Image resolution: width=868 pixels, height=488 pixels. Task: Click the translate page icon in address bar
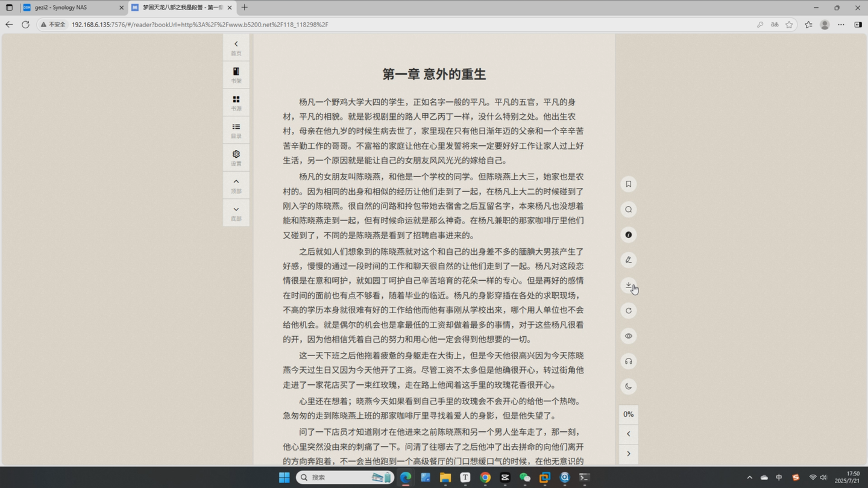[775, 25]
